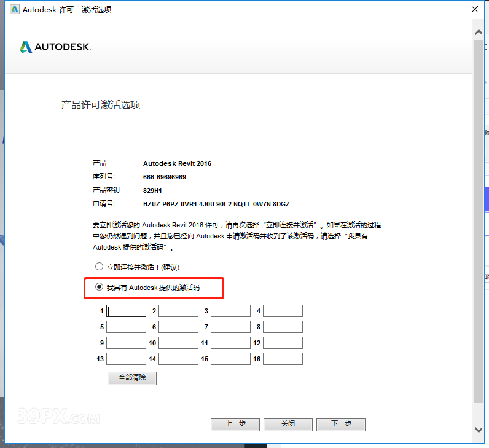
Task: Click activation code field 13
Action: pyautogui.click(x=127, y=359)
